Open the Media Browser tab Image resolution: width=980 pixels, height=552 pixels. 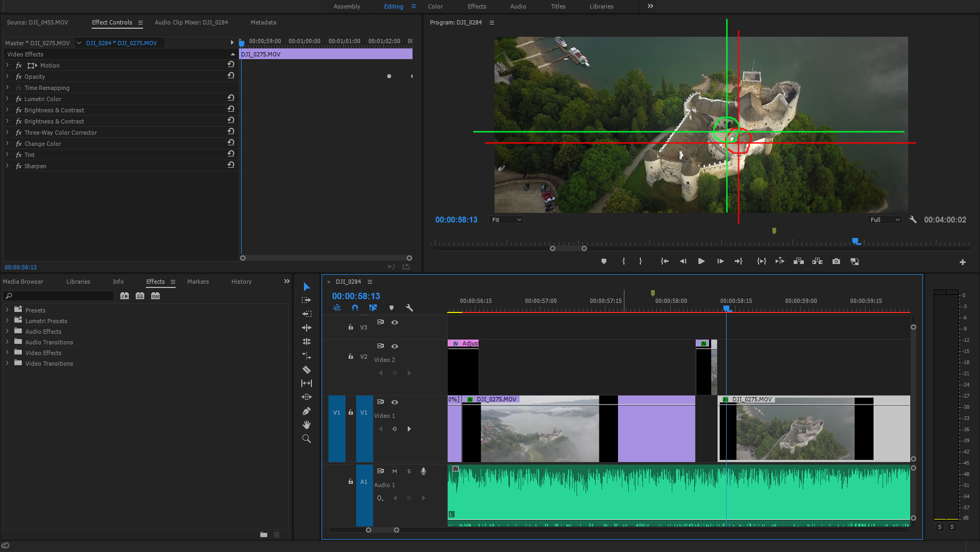point(23,282)
